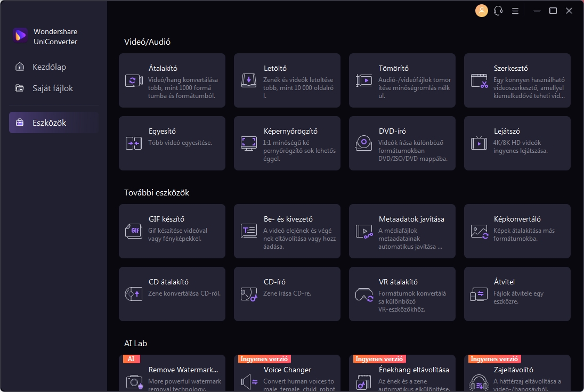Screen dimensions: 584x392
Task: Open the Képkonvertáló tool tile
Action: [x=517, y=231]
